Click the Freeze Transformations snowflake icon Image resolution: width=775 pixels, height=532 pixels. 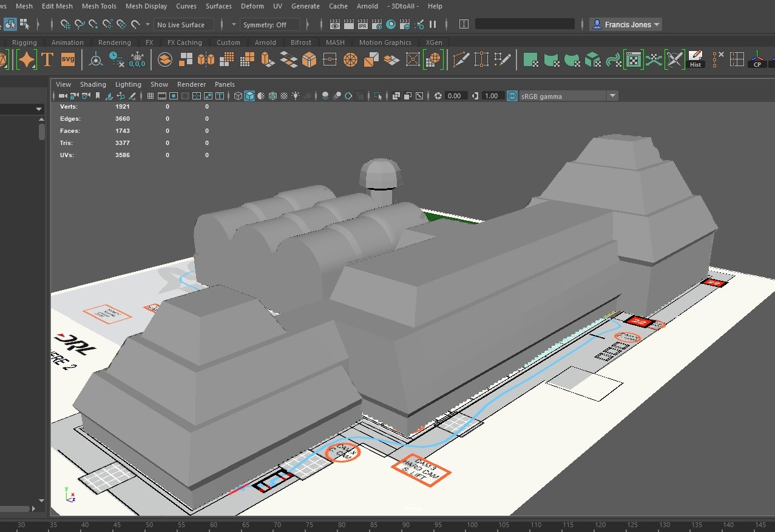137,59
